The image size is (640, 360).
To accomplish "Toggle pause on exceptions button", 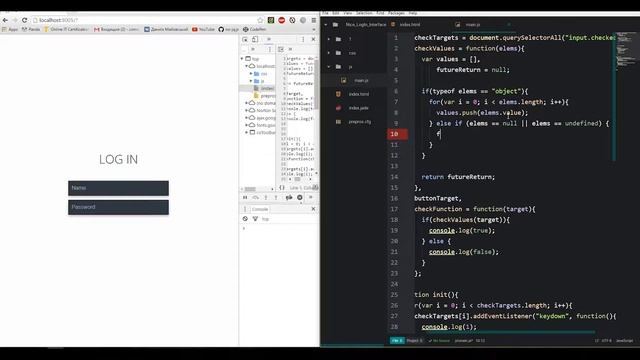I will click(300, 198).
